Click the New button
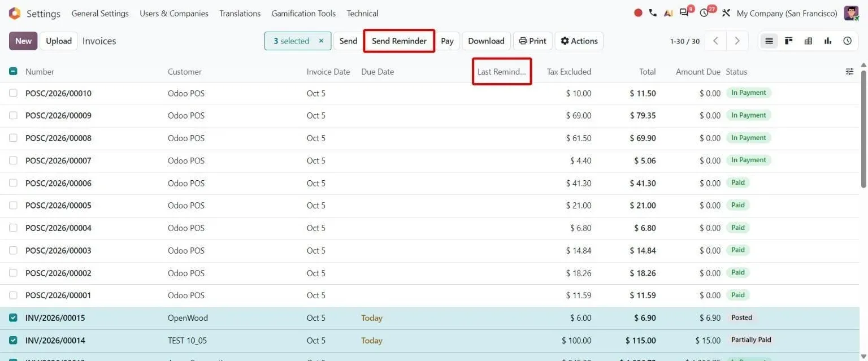 23,41
